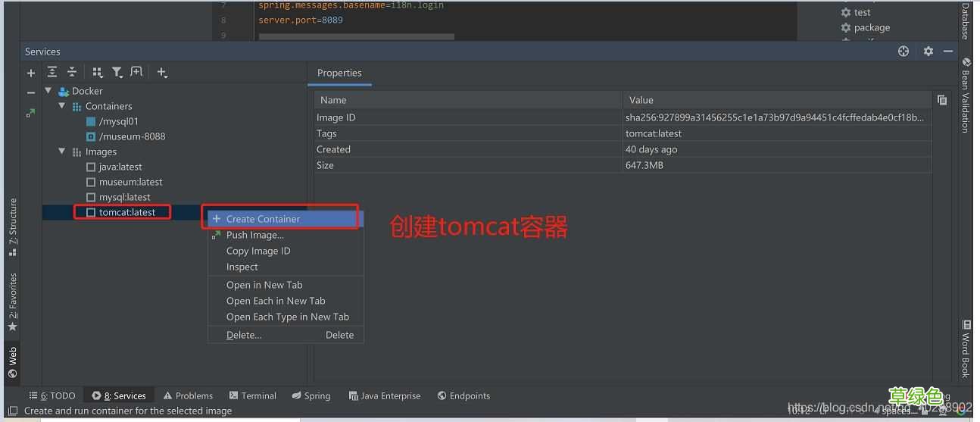This screenshot has height=422, width=980.
Task: Select the /museum-8088 container row
Action: (x=174, y=136)
